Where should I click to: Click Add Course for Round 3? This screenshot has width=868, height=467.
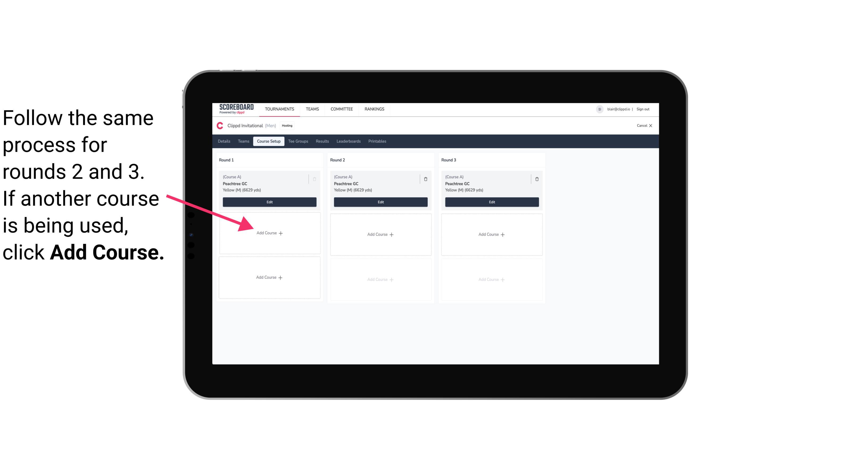point(491,234)
